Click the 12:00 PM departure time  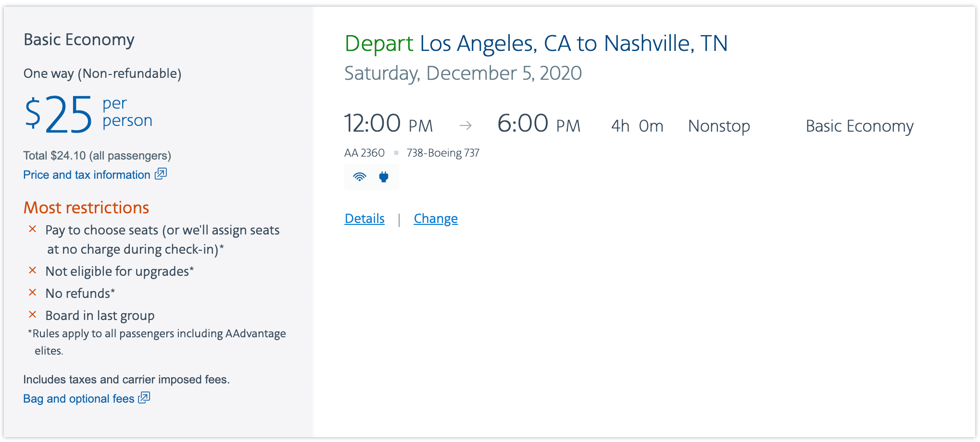pos(388,124)
